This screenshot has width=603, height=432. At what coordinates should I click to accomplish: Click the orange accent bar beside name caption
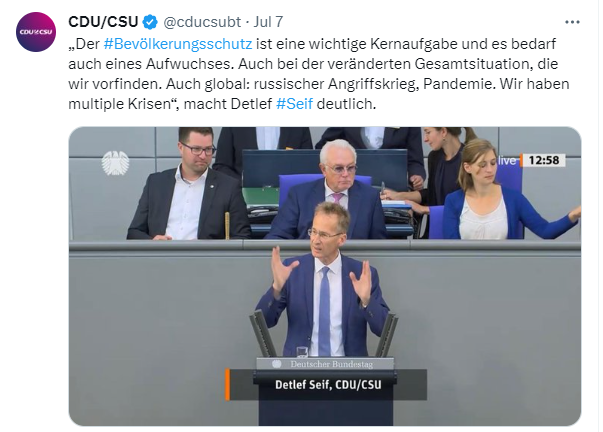tap(227, 385)
